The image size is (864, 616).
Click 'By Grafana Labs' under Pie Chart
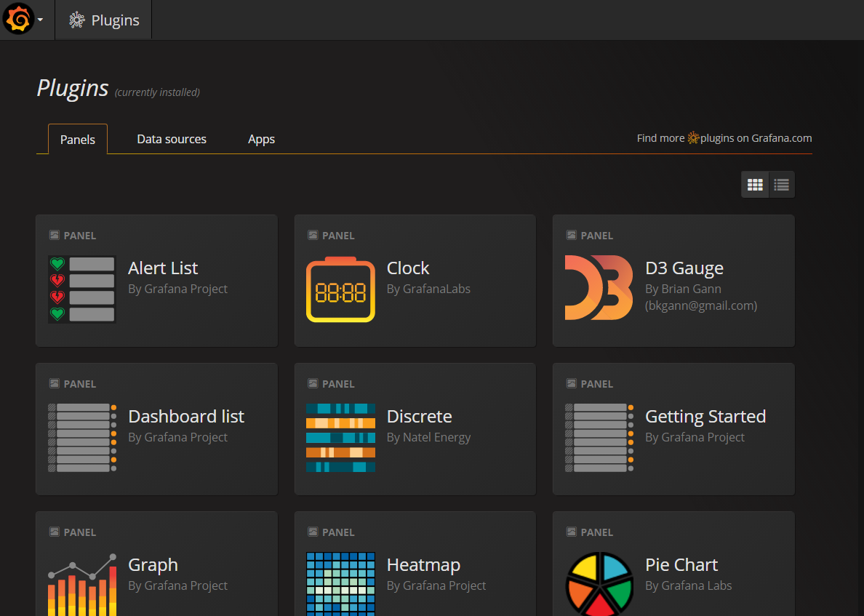click(688, 585)
